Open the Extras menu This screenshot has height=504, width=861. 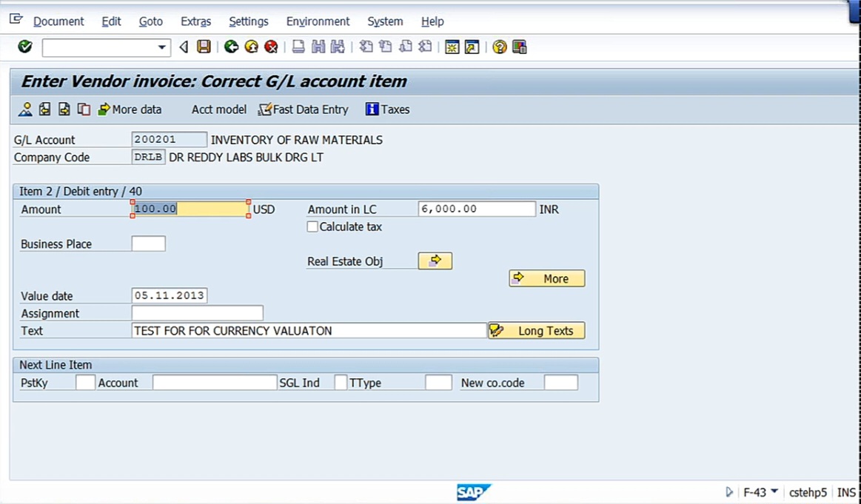pos(195,21)
